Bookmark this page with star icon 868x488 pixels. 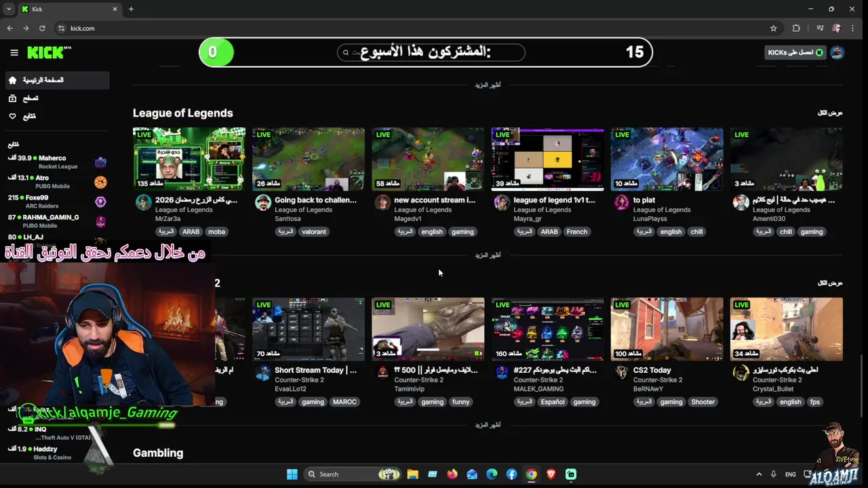click(773, 28)
